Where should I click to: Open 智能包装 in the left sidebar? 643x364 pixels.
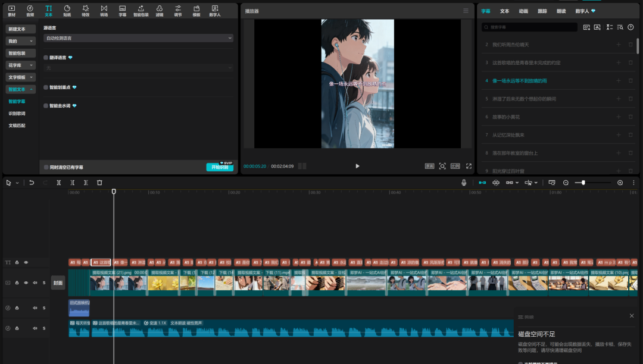pyautogui.click(x=20, y=53)
